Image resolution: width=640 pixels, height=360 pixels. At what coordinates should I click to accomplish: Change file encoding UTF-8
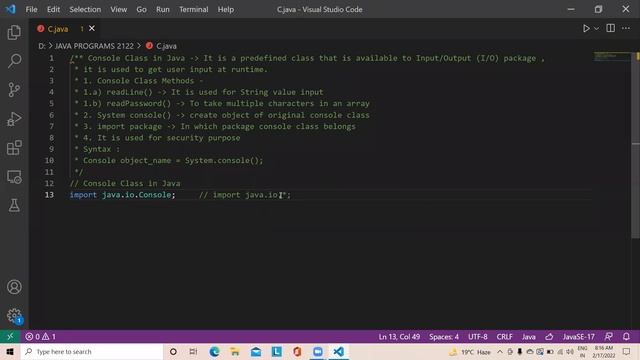(478, 337)
